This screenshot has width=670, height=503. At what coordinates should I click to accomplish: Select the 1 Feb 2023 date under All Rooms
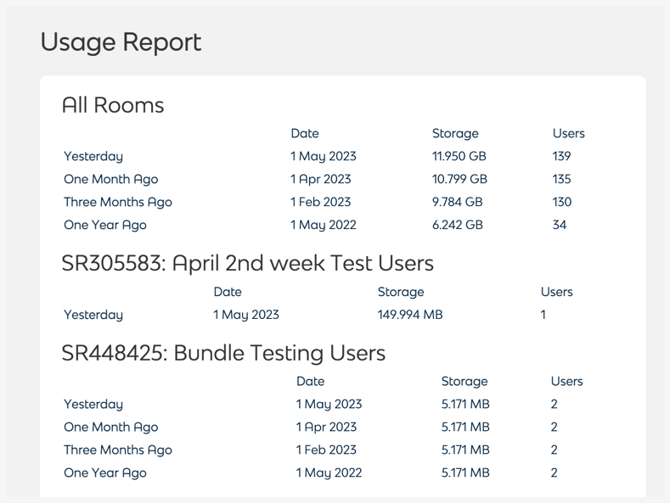coord(321,202)
